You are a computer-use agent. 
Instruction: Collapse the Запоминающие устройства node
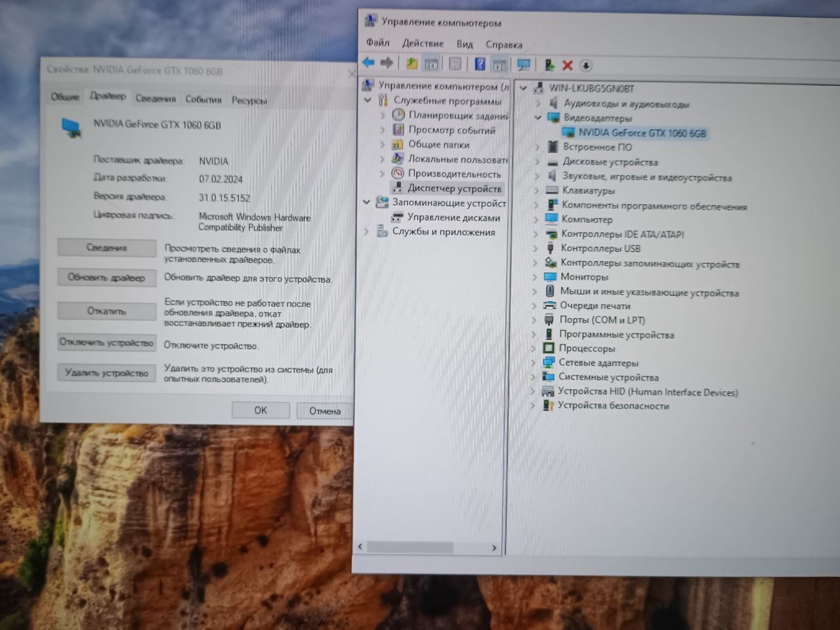click(367, 202)
